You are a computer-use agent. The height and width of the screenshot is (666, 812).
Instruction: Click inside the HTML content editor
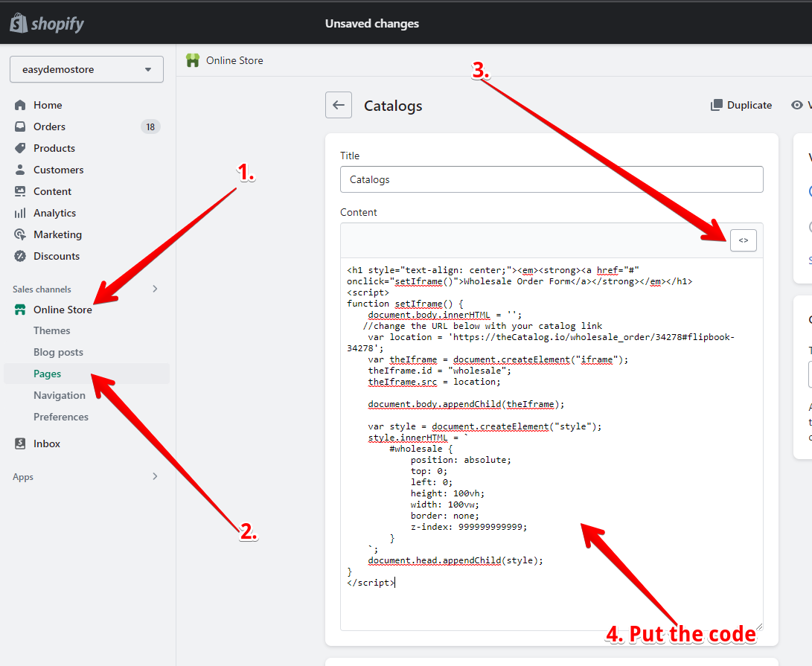click(552, 444)
